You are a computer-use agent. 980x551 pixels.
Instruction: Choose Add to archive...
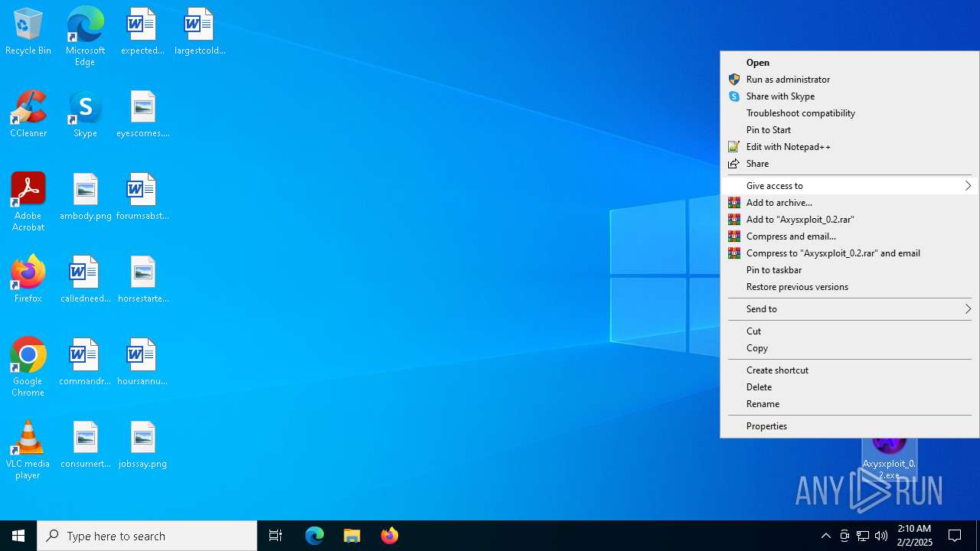(850, 203)
